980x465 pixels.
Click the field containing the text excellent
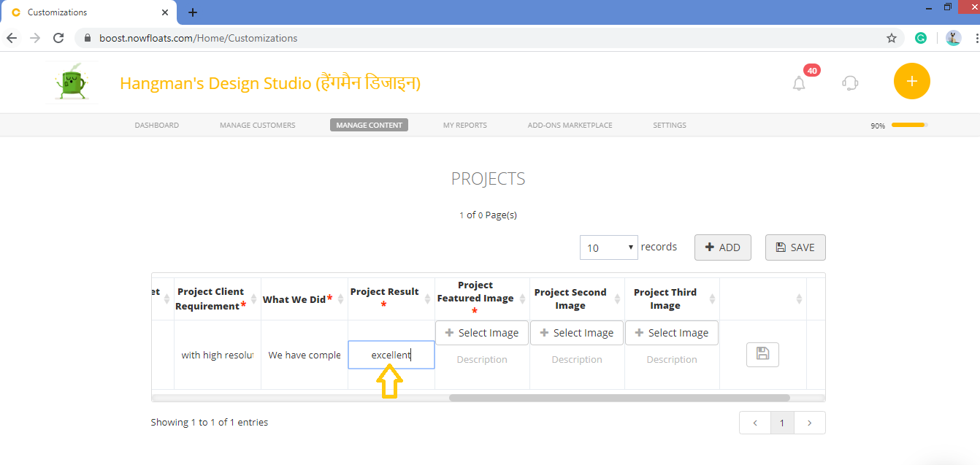pyautogui.click(x=391, y=354)
